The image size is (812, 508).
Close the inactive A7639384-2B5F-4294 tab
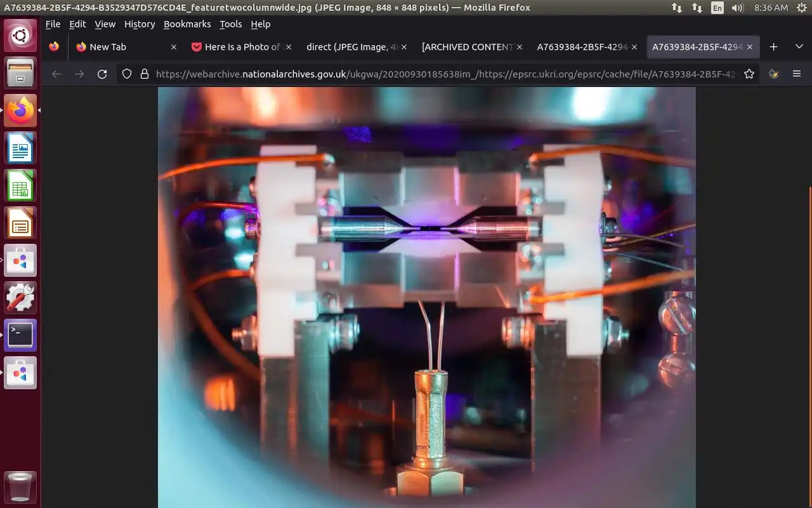(x=634, y=47)
